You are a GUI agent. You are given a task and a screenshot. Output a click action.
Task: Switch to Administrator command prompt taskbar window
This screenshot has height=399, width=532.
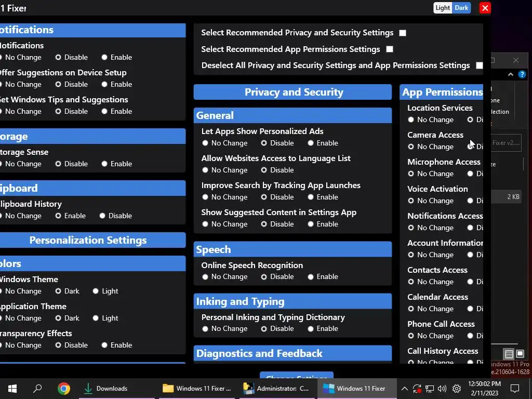(x=277, y=389)
